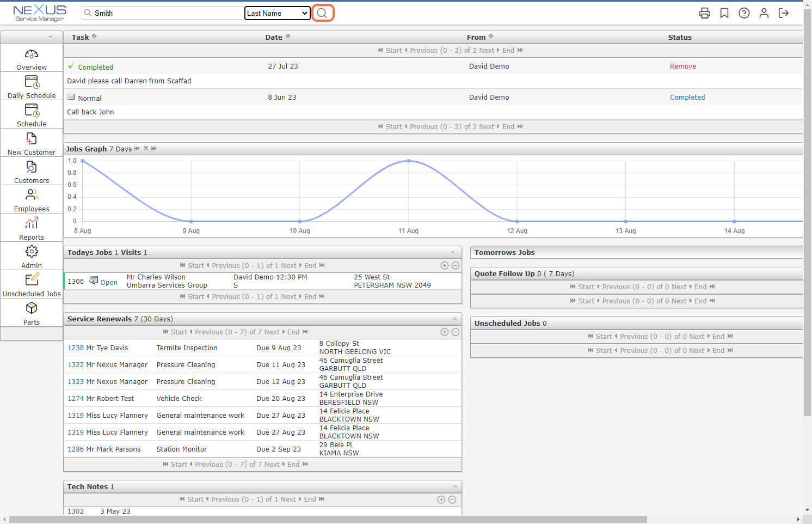
Task: Open Daily Schedule from the sidebar
Action: [31, 86]
